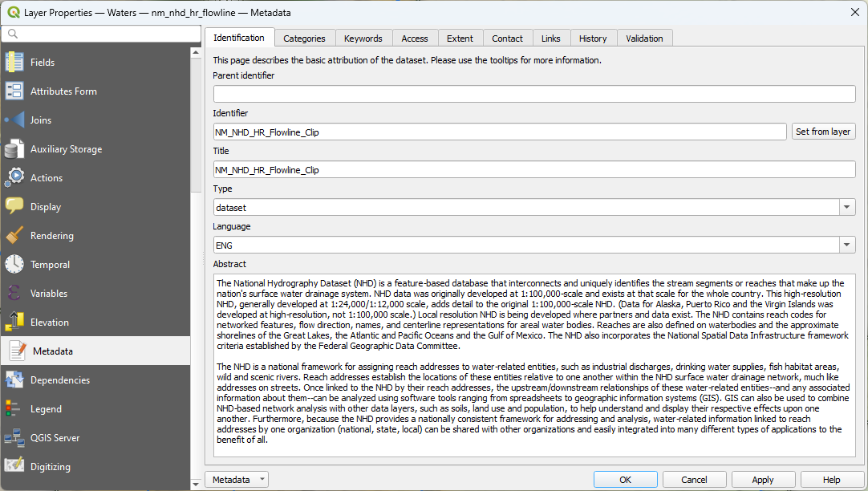Open the QGIS Server icon

click(x=14, y=437)
